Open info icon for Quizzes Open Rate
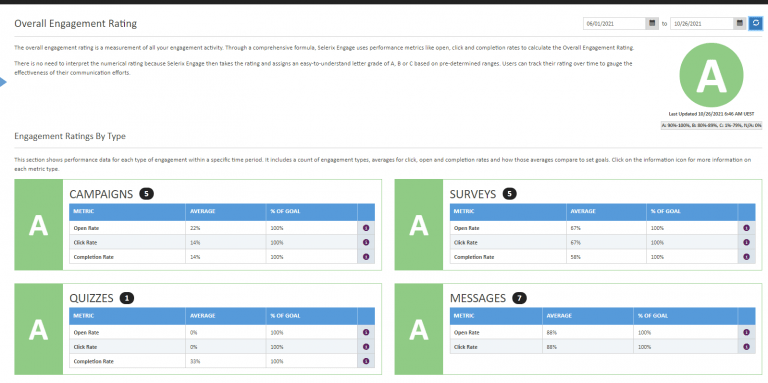The height and width of the screenshot is (383, 768). [365, 332]
